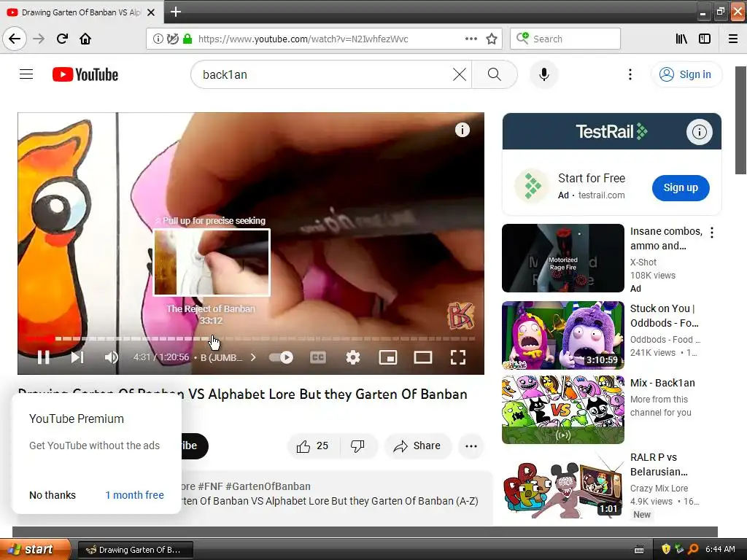747x560 pixels.
Task: Open the Firefox hamburger menu
Action: tap(733, 39)
